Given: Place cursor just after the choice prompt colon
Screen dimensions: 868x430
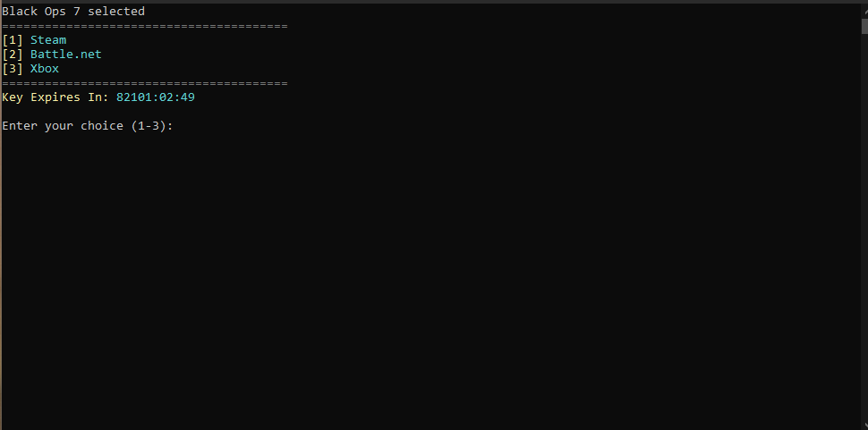Looking at the screenshot, I should 177,126.
